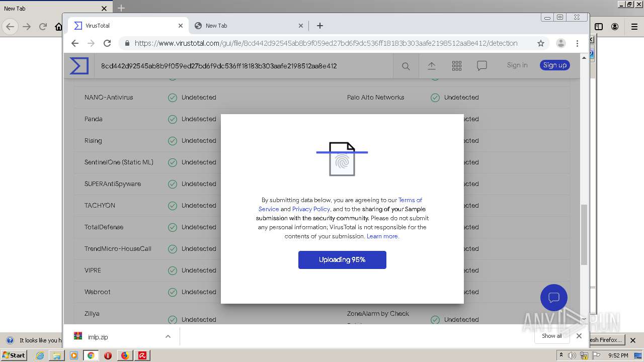Viewport: 644px width, 362px height.
Task: Click the Webroot undetected checkmark icon
Action: point(173,292)
